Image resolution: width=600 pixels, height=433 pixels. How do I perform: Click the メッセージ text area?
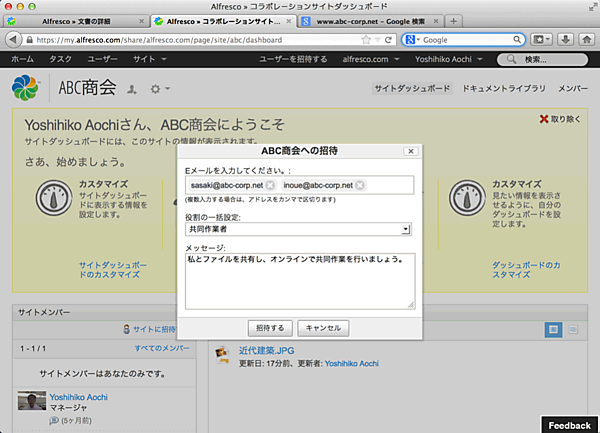pyautogui.click(x=299, y=280)
